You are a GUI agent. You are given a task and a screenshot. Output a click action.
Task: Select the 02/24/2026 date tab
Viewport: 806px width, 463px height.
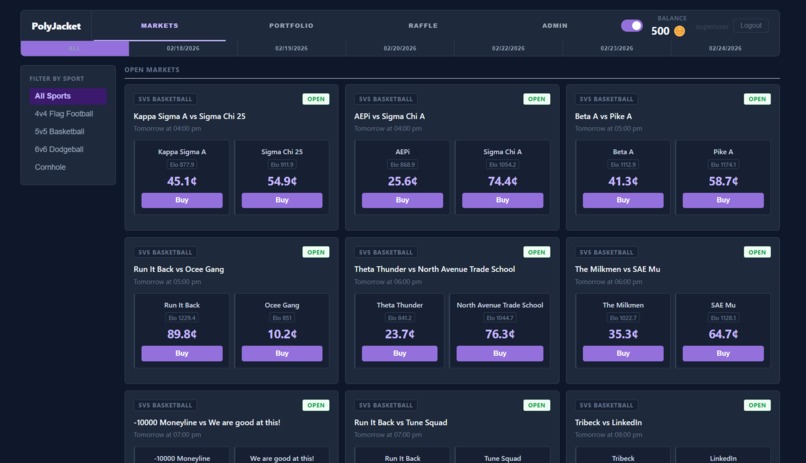(725, 48)
